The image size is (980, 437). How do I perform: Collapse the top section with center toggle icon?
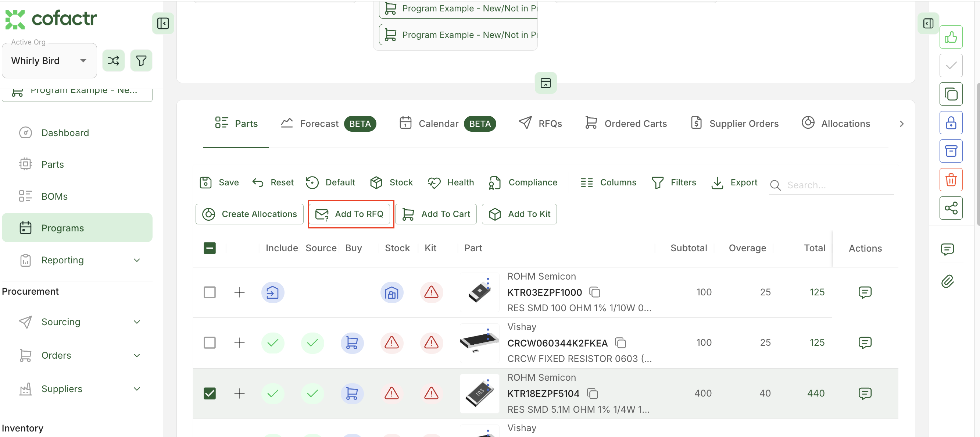546,83
